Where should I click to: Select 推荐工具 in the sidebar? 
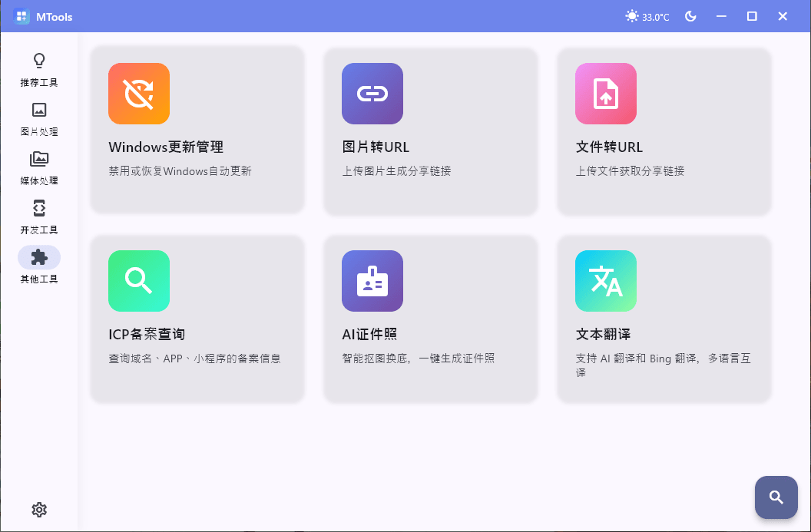pyautogui.click(x=39, y=69)
